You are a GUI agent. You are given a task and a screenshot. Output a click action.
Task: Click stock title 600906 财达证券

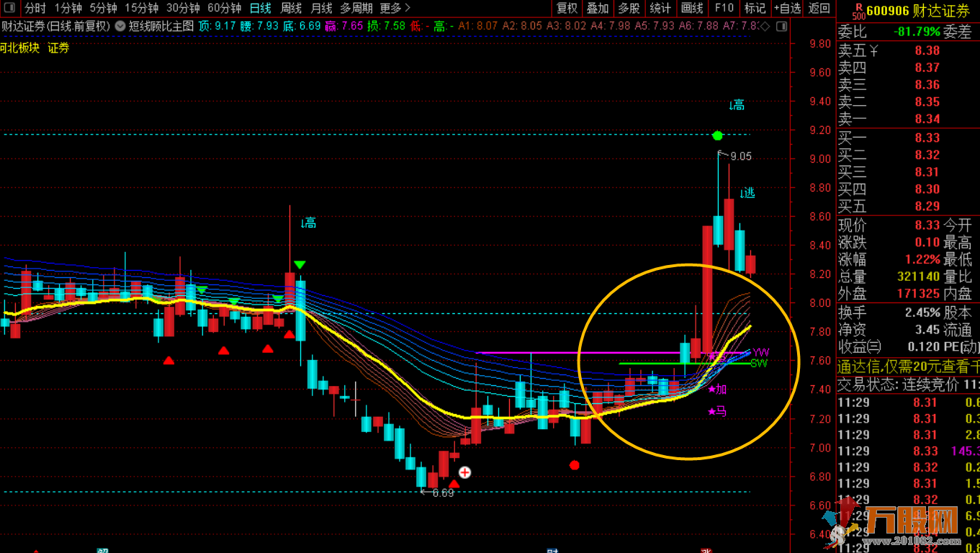[x=918, y=11]
